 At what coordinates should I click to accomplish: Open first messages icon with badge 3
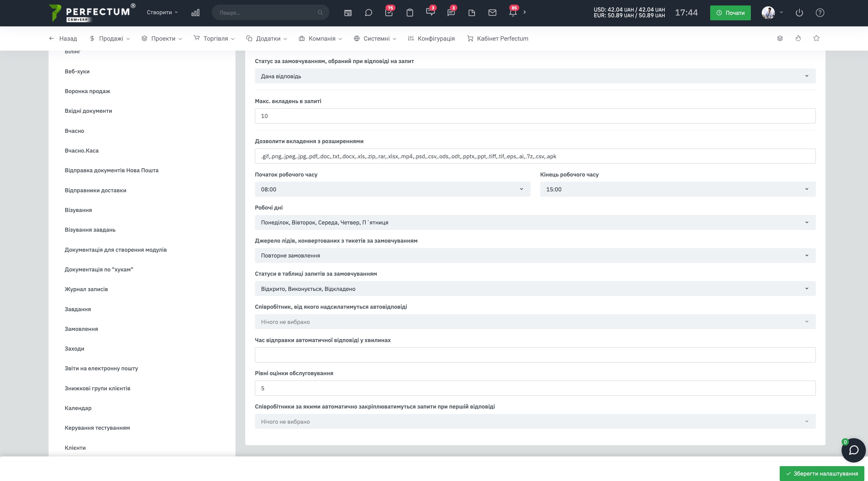click(430, 12)
